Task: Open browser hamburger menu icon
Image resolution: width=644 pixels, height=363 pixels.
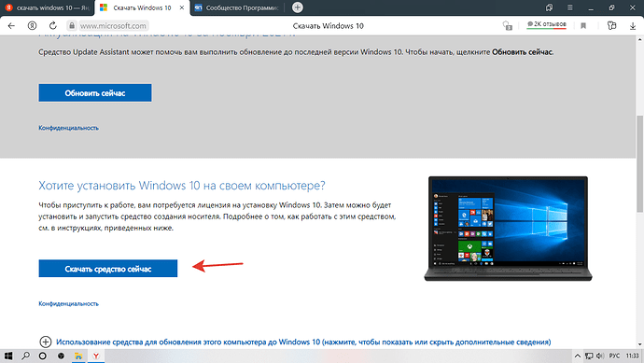Action: click(x=570, y=7)
